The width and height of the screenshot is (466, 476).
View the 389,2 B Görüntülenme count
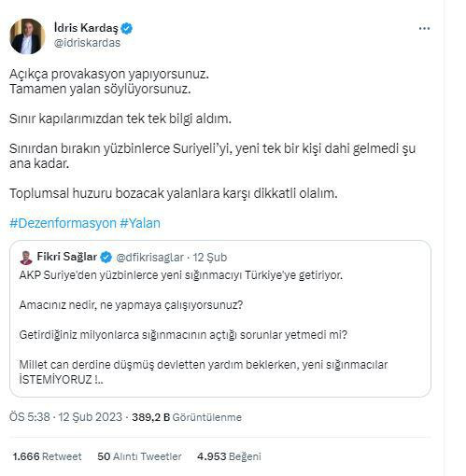(187, 417)
